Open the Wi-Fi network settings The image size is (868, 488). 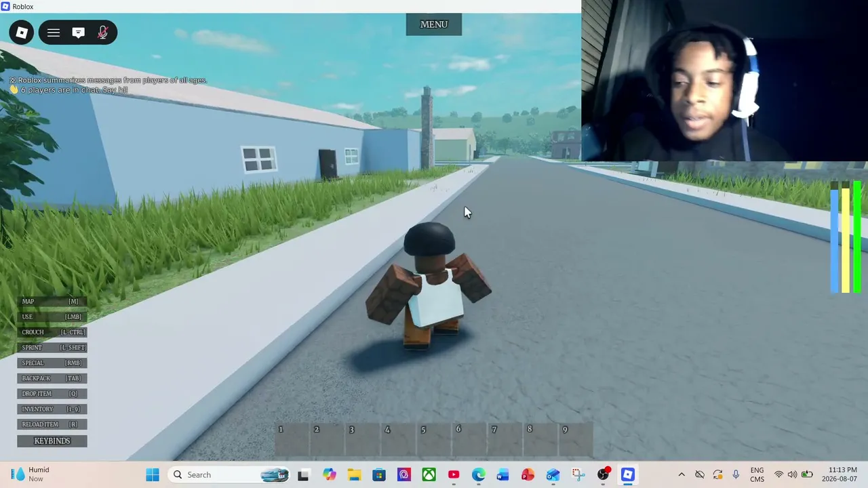[x=779, y=474]
